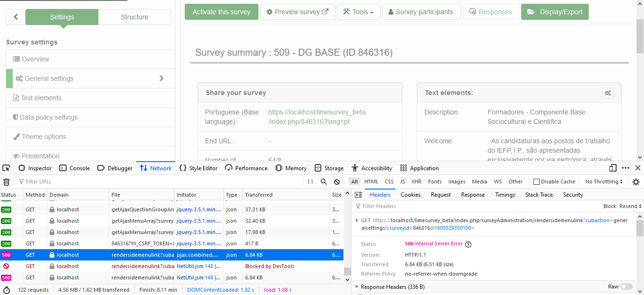This screenshot has width=644, height=295.
Task: Switch to the Structure tab
Action: tap(134, 17)
